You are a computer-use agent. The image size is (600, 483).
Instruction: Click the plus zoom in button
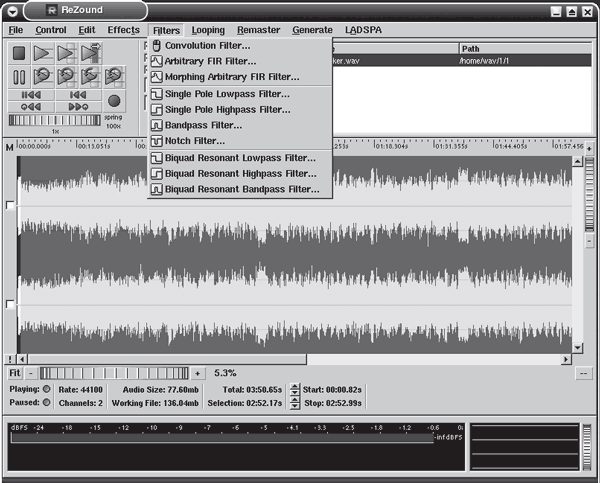[x=197, y=373]
